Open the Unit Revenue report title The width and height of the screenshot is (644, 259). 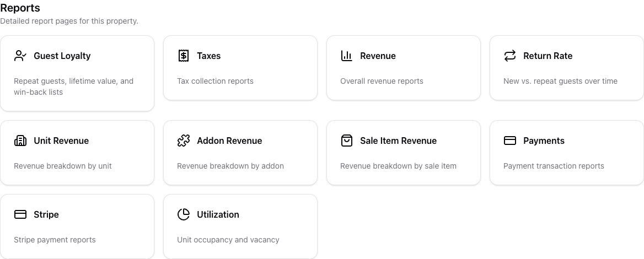point(61,141)
